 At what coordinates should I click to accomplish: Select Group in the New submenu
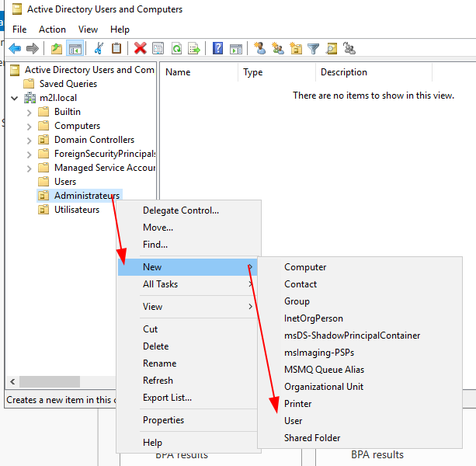(x=360, y=301)
